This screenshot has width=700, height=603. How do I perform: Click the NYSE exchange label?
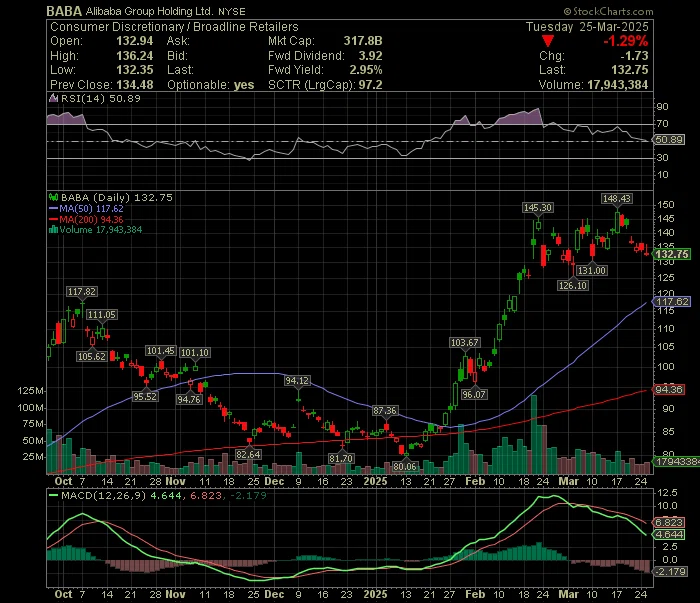point(232,12)
